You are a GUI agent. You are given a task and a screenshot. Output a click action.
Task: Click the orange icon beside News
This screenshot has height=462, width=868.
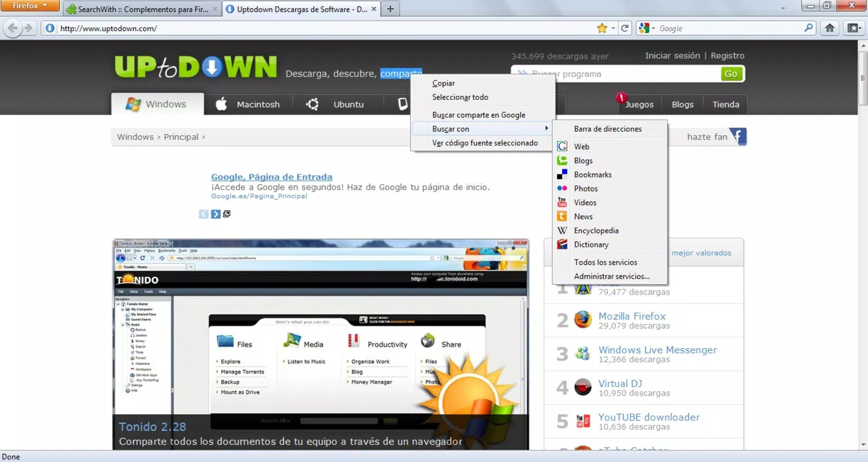[x=562, y=217]
